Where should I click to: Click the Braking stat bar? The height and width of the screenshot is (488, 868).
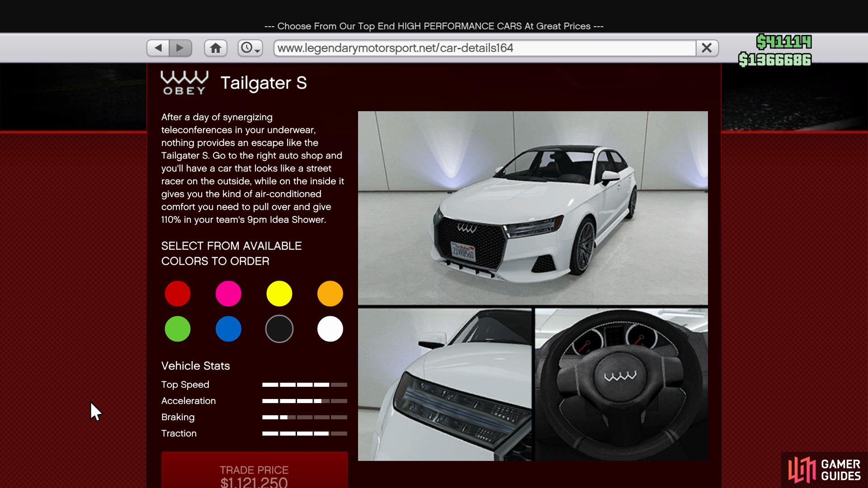pyautogui.click(x=305, y=418)
